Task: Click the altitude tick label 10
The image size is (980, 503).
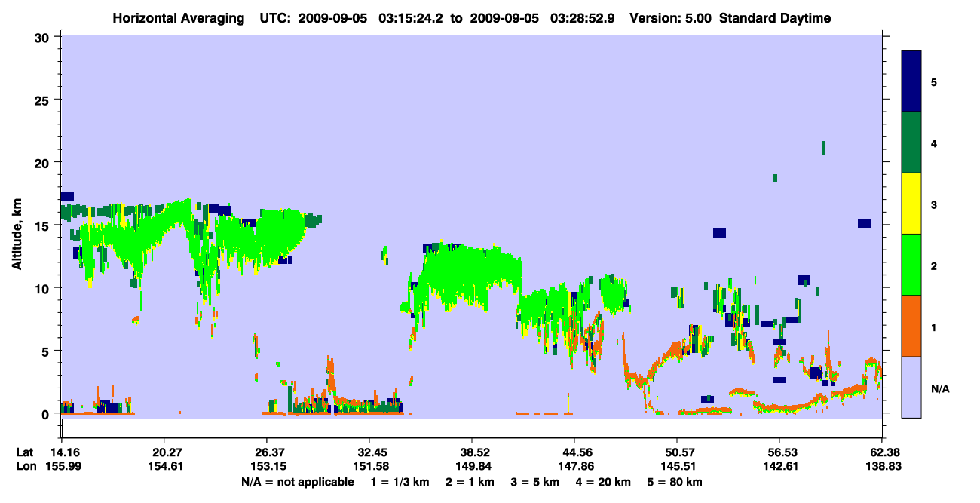Action: [x=43, y=288]
